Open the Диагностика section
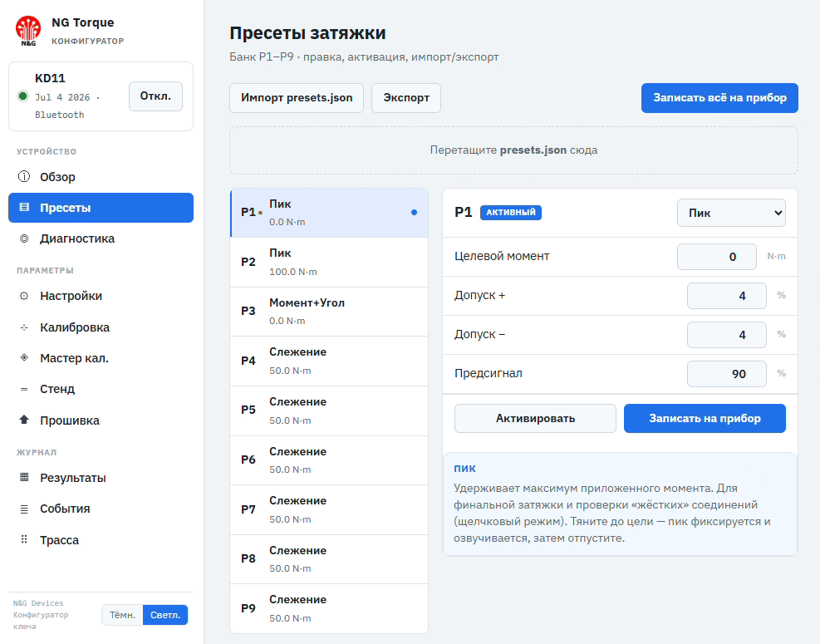820x644 pixels. click(x=101, y=238)
